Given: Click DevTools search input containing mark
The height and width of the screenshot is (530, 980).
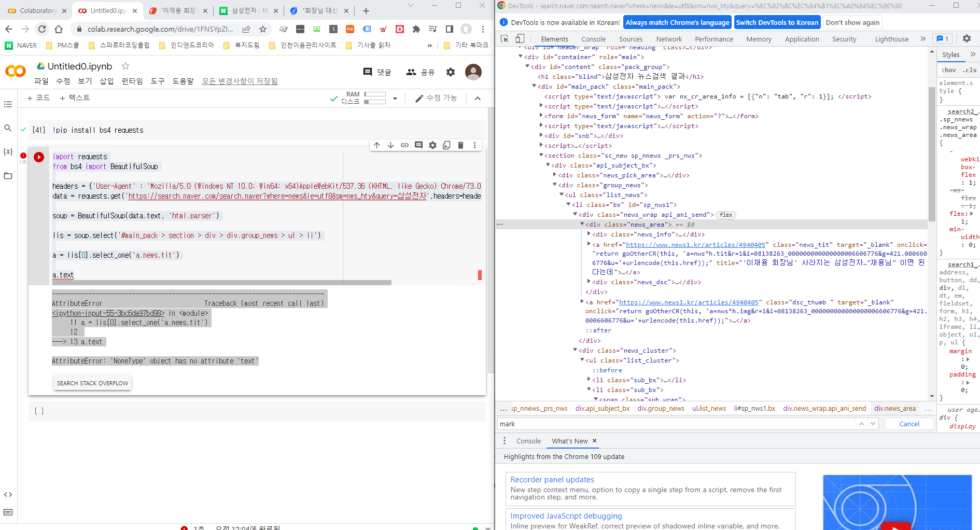Looking at the screenshot, I should (676, 424).
